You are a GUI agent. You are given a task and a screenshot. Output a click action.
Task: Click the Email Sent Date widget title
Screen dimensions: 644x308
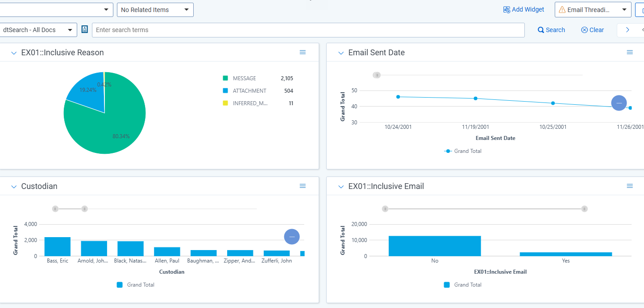click(x=376, y=53)
